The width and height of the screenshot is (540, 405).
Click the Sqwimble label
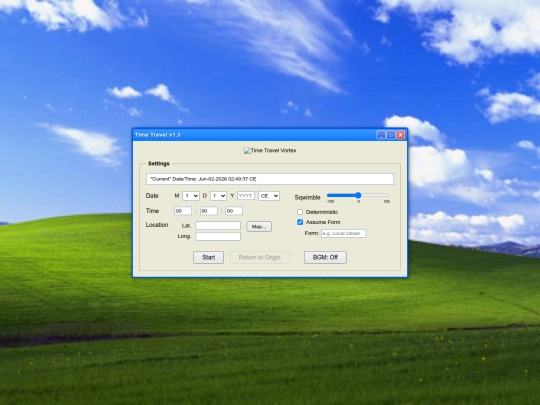coord(308,197)
